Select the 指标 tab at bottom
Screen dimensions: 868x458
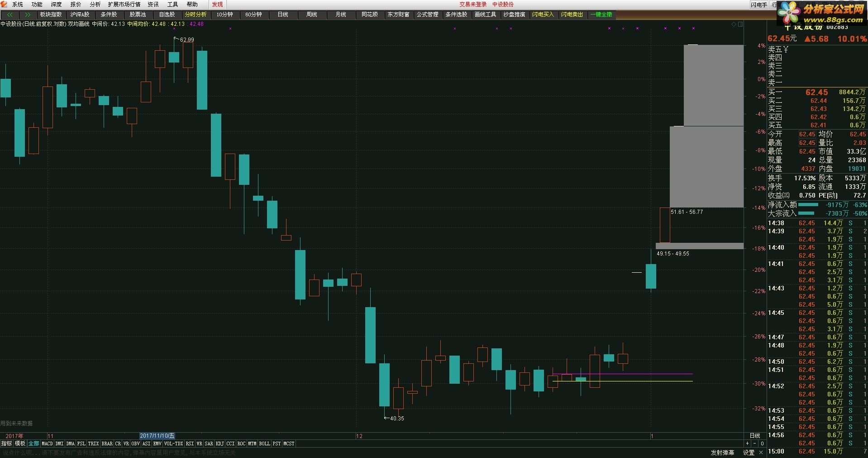tap(6, 444)
